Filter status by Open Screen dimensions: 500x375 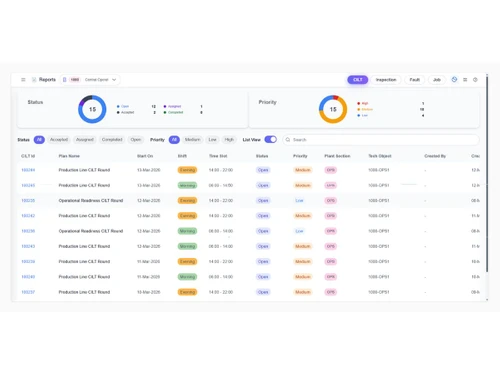(x=136, y=140)
